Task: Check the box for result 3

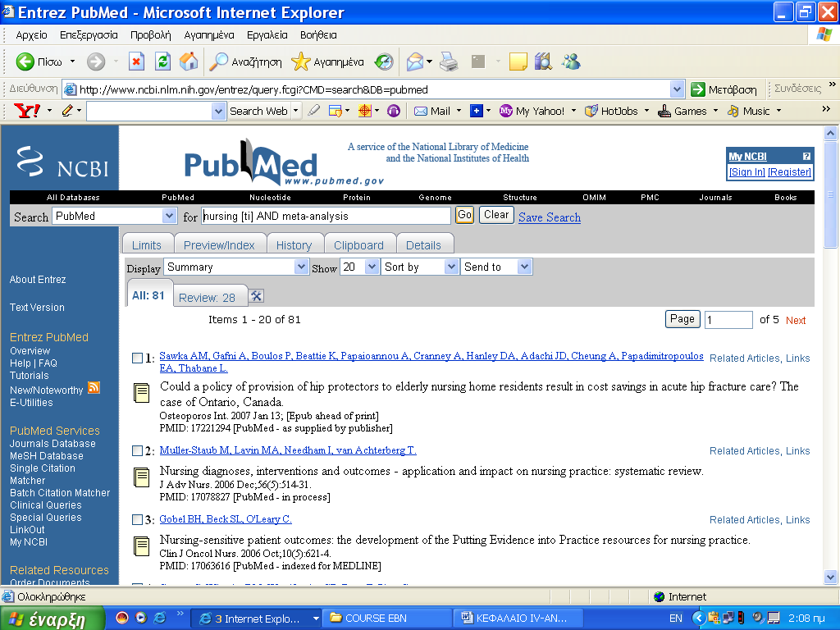Action: [x=138, y=519]
